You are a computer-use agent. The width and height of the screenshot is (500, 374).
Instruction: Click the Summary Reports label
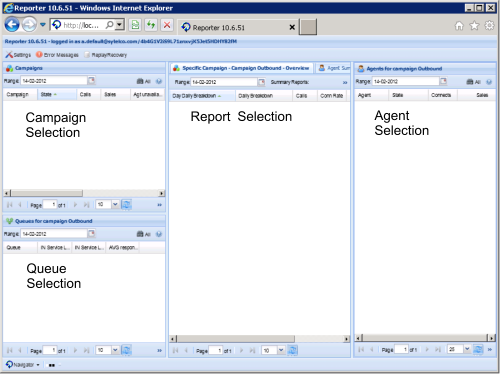point(290,82)
